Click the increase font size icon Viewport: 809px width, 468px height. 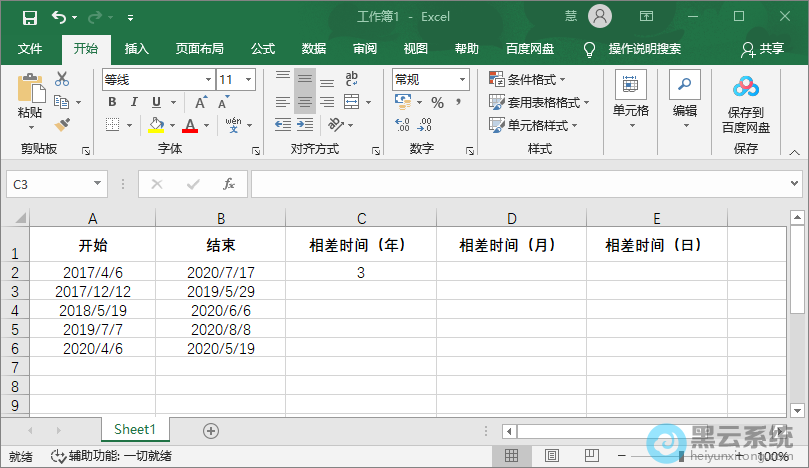click(x=201, y=102)
